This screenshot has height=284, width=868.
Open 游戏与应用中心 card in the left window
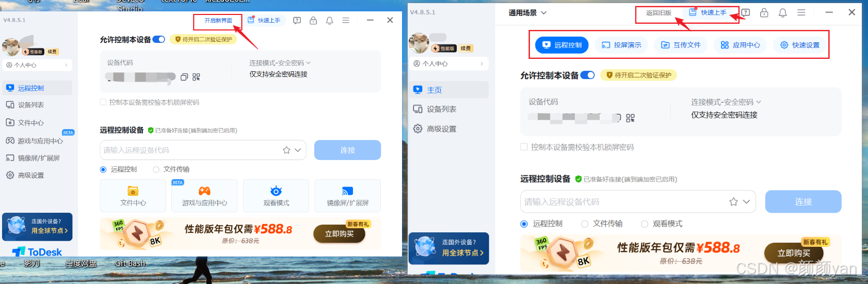coord(204,196)
